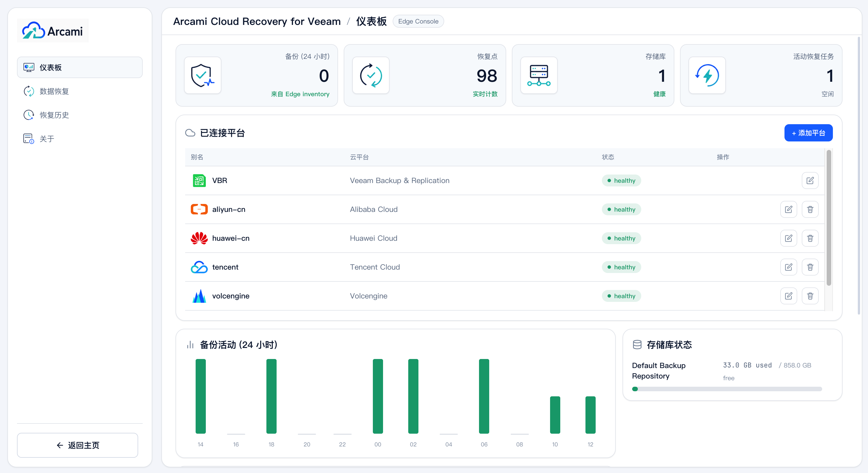Click the bar chart icon beside 备份活动

[190, 345]
